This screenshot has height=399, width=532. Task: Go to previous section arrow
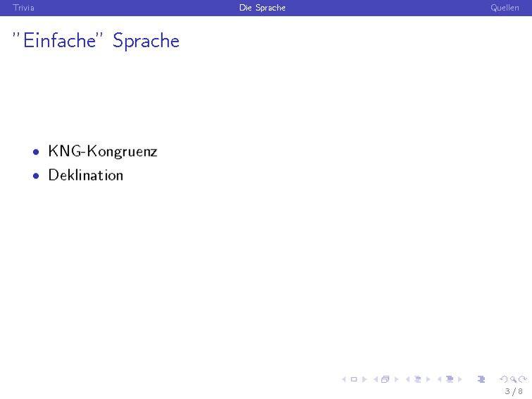tap(440, 379)
